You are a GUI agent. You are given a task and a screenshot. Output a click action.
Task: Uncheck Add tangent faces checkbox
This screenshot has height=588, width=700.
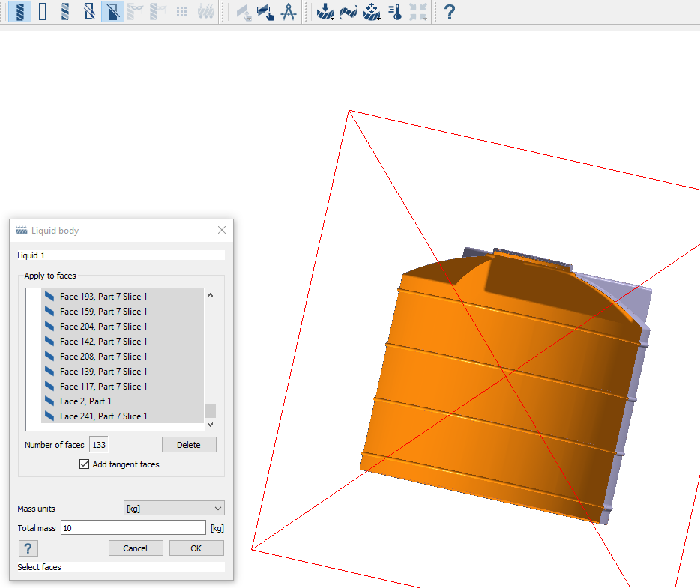(84, 464)
